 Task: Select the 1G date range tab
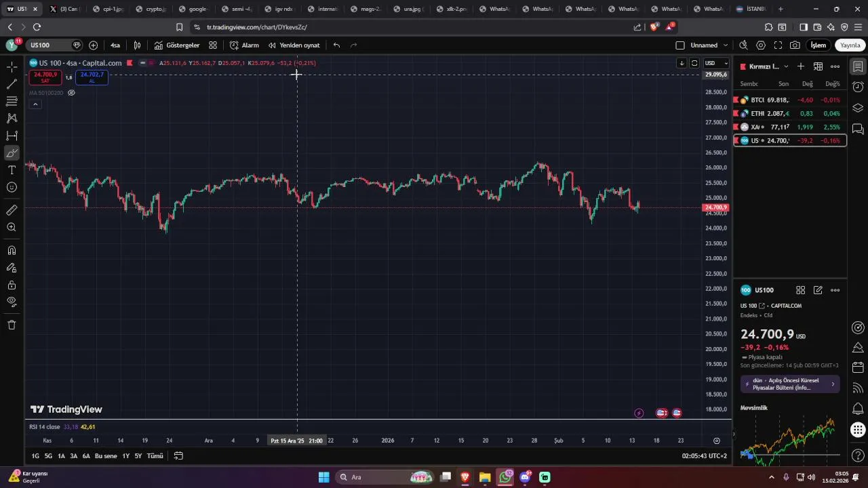[x=35, y=456]
